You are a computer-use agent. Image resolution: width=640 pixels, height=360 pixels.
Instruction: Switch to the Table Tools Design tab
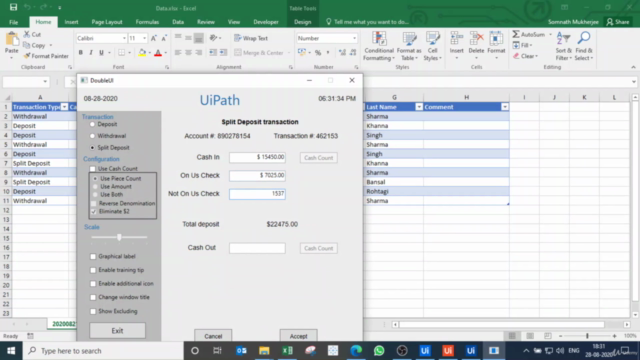pos(302,22)
